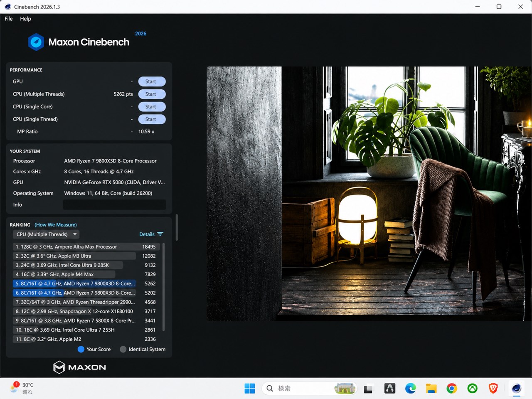
Task: Click the gray Identical System legend dot
Action: point(123,349)
